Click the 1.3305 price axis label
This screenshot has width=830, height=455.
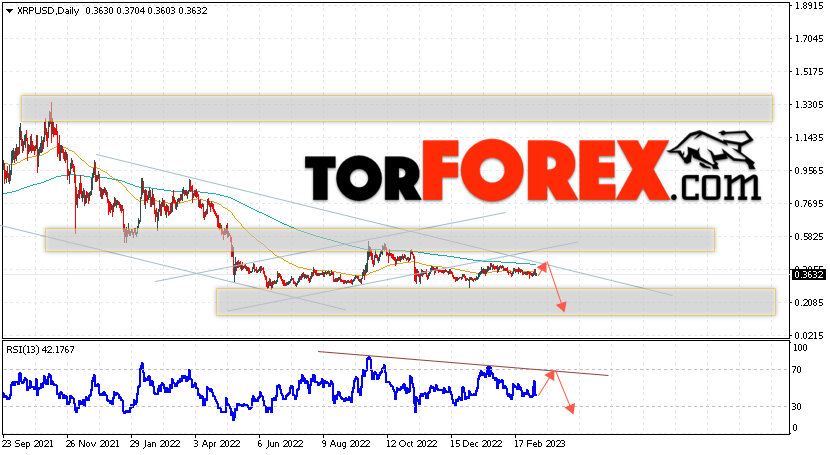coord(809,105)
